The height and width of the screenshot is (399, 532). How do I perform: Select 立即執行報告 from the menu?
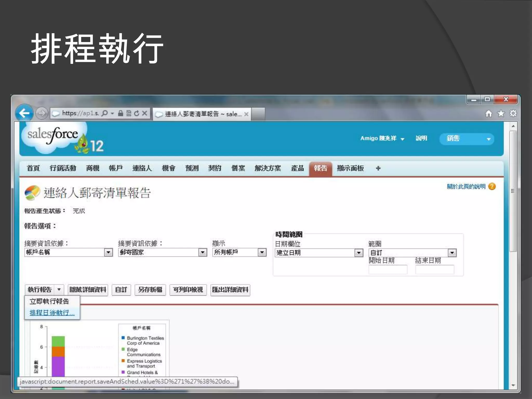pos(49,301)
